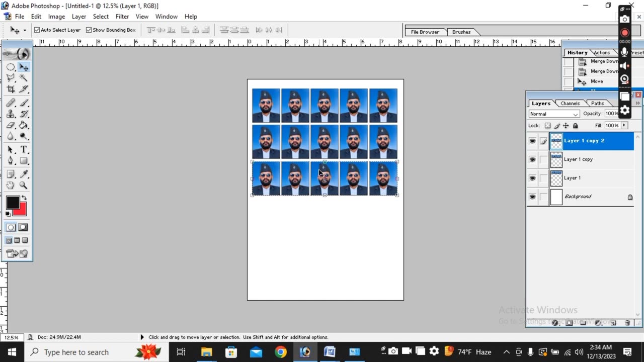
Task: Select the Crop tool
Action: coord(11,89)
